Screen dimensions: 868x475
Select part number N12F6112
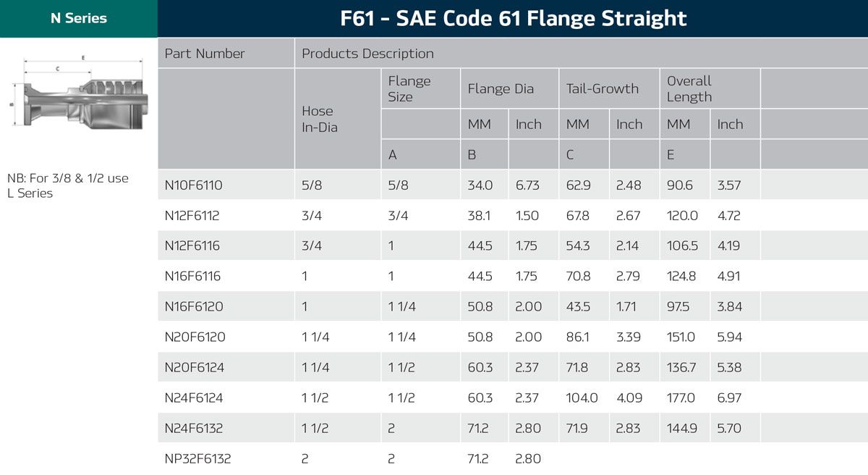(x=192, y=216)
